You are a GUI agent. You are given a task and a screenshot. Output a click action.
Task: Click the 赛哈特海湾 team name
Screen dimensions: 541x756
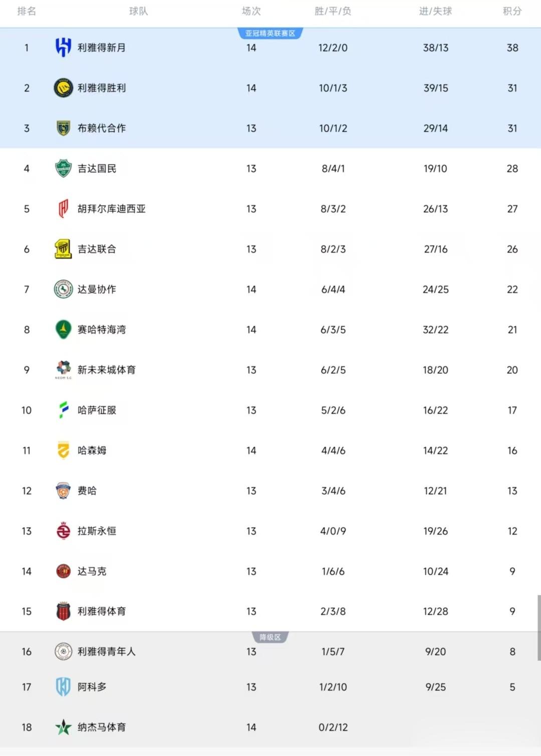click(x=102, y=329)
